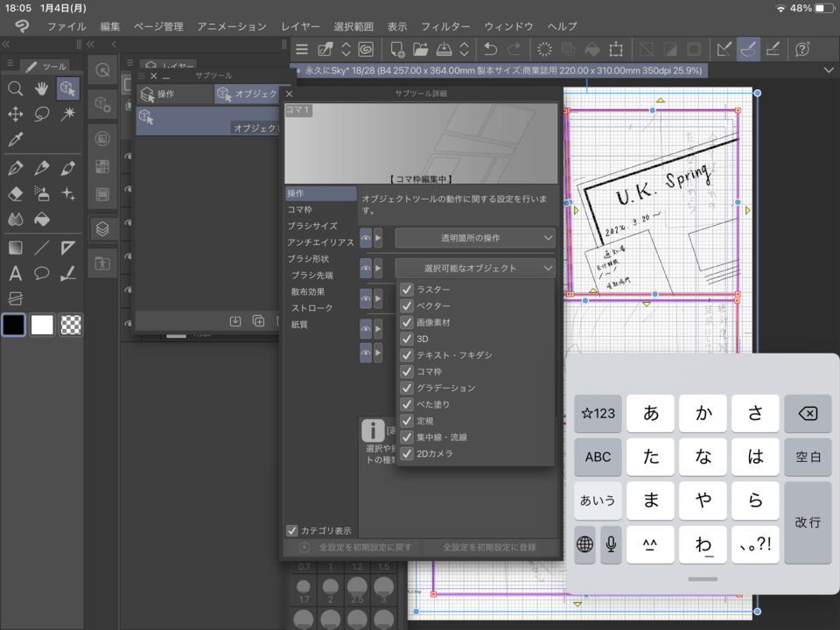This screenshot has width=840, height=630.
Task: Select the black foreground color swatch
Action: [15, 325]
